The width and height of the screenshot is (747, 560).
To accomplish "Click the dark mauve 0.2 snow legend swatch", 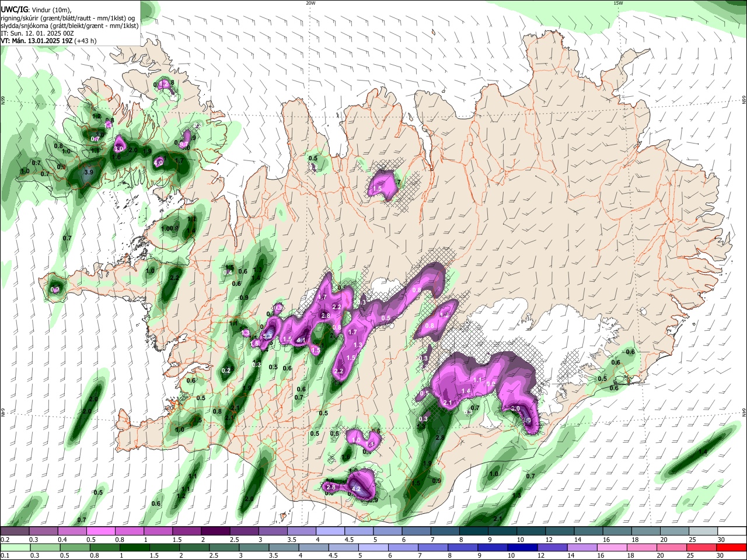I will point(15,531).
